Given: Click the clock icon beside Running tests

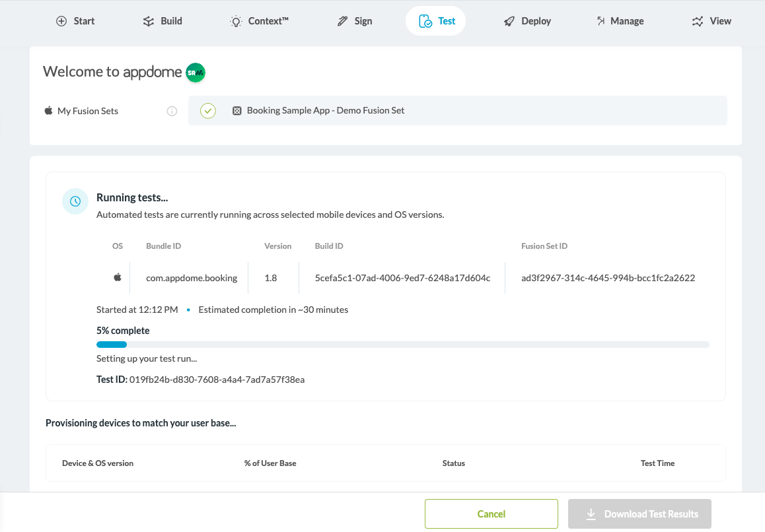Looking at the screenshot, I should 75,201.
